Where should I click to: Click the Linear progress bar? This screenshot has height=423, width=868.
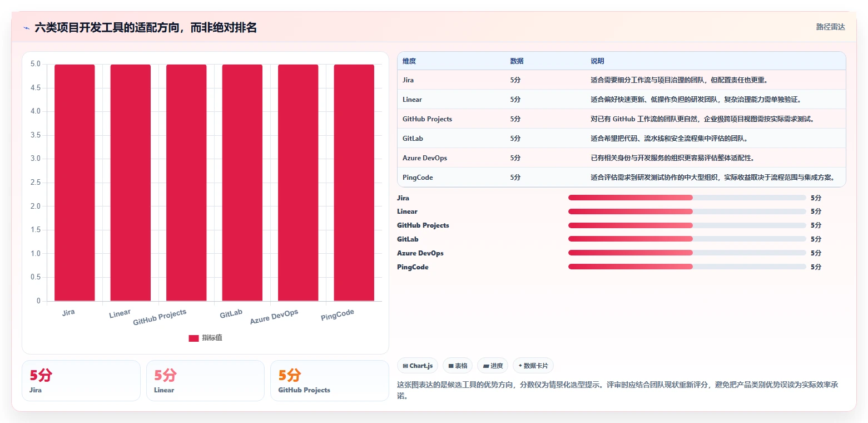(687, 211)
